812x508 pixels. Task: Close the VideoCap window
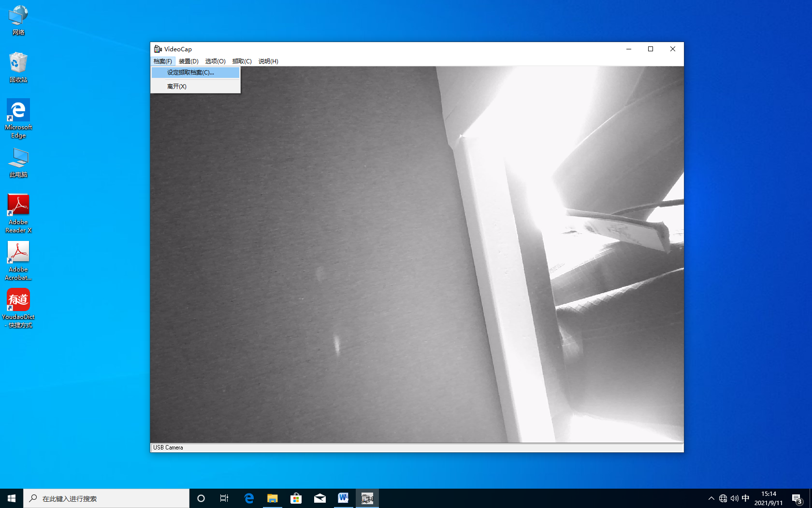tap(673, 49)
